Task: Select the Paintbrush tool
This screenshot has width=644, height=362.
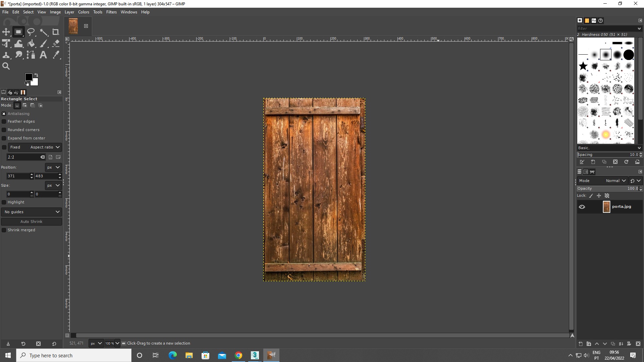Action: [44, 44]
